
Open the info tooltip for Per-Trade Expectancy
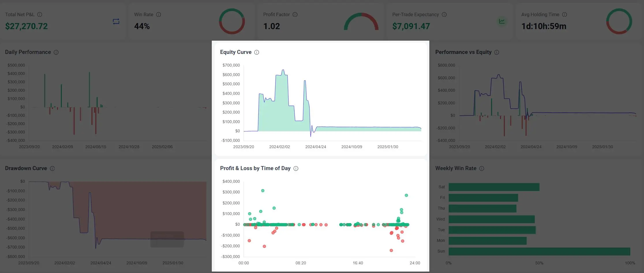444,14
